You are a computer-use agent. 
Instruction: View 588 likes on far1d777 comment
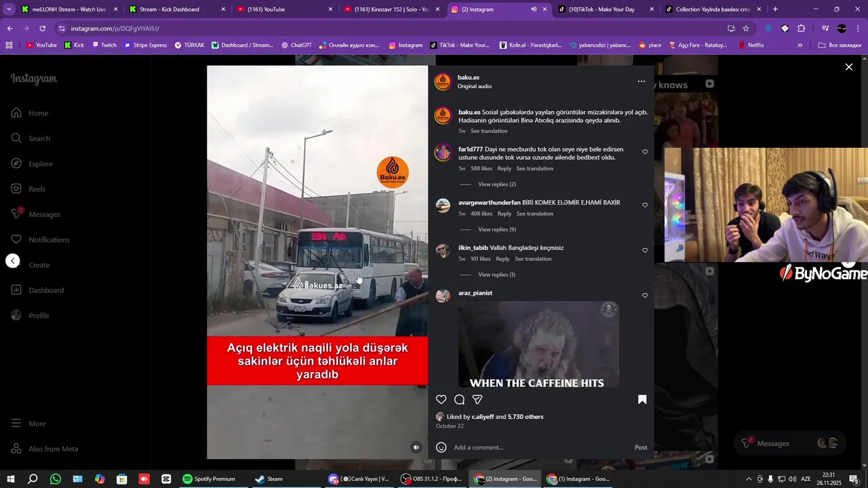[481, 169]
